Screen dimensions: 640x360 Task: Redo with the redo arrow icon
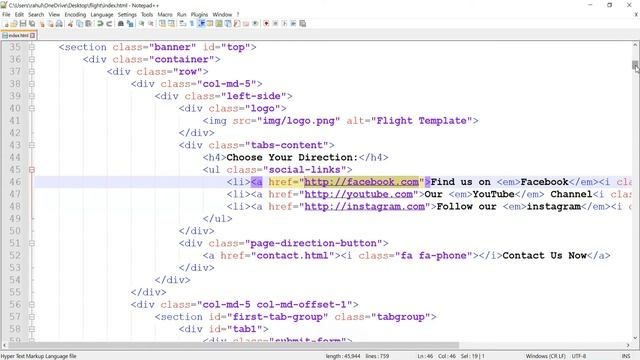click(x=109, y=24)
